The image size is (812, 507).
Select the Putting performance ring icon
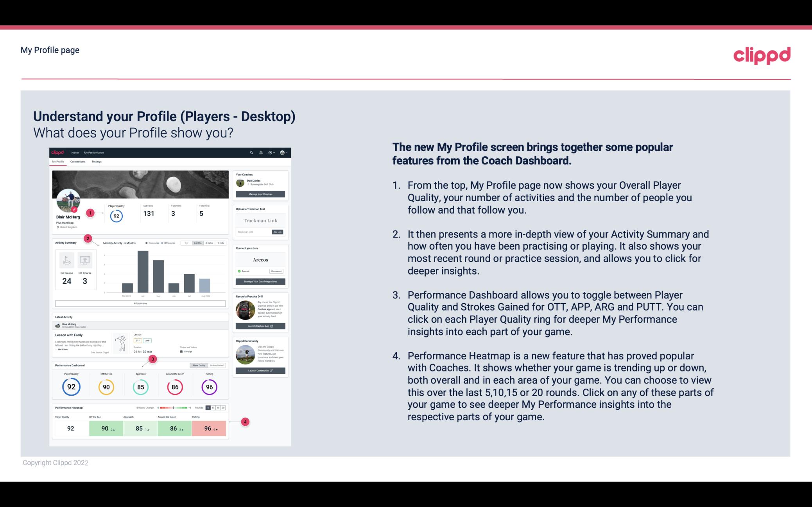(209, 387)
